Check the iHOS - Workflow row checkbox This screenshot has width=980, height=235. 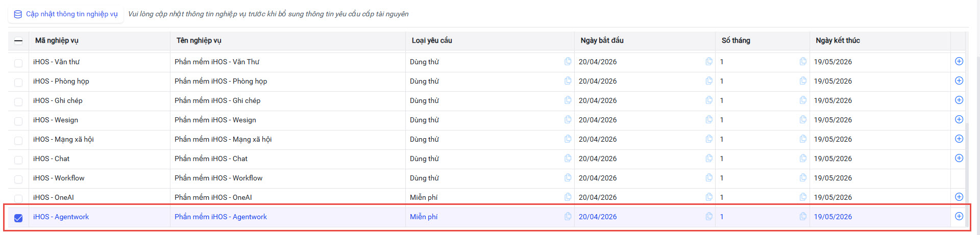(x=18, y=179)
